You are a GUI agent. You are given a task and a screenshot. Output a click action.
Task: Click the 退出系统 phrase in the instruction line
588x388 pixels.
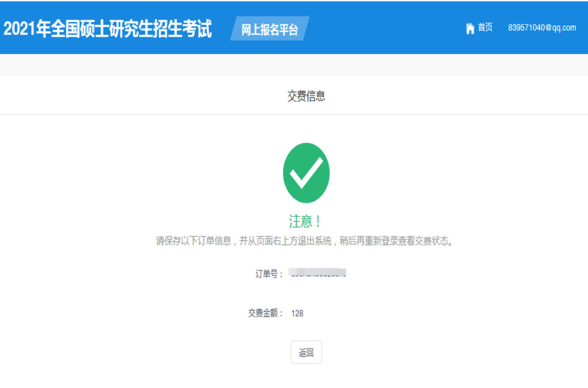click(x=314, y=242)
